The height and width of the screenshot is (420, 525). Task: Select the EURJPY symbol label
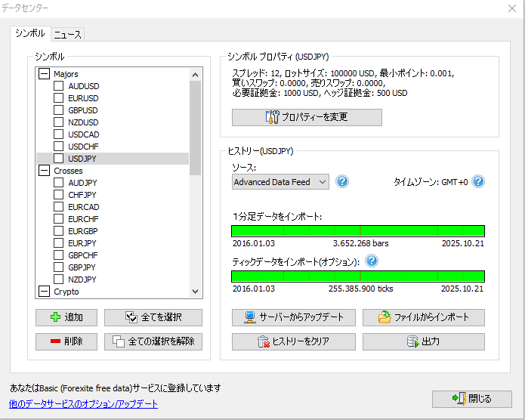coord(82,243)
